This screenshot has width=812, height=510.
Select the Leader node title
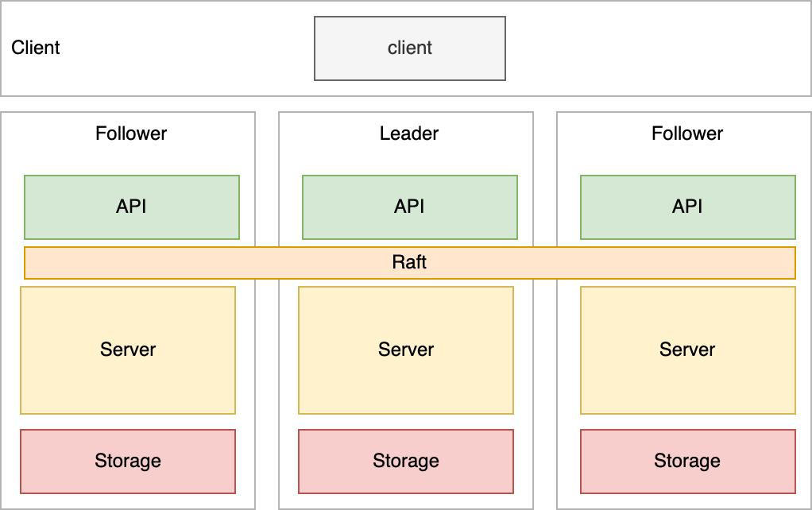409,133
